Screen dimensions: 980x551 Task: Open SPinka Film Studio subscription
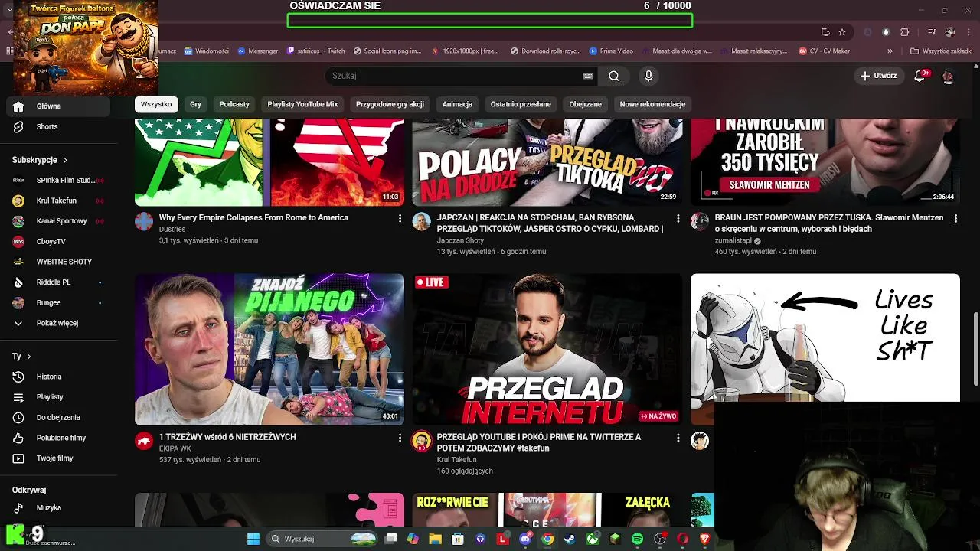[57, 180]
